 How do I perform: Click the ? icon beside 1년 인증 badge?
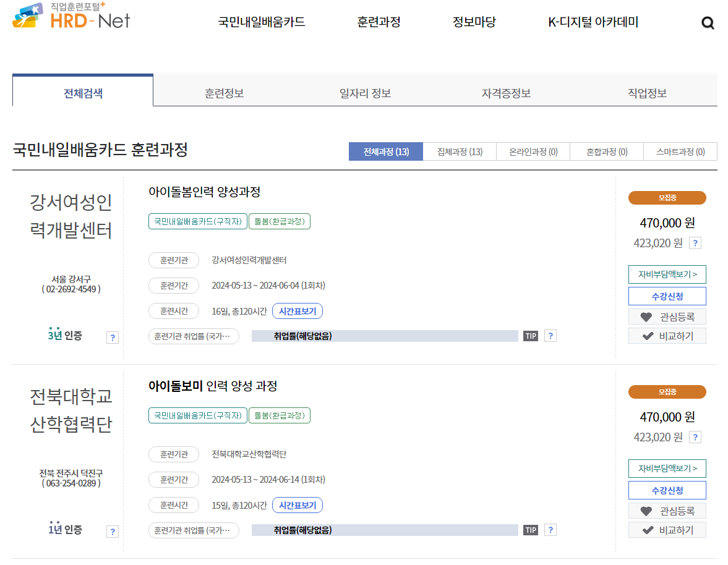tap(112, 531)
